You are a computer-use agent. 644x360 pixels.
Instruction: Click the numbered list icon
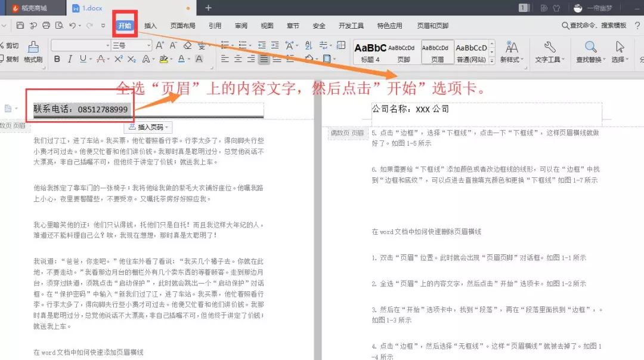pyautogui.click(x=243, y=45)
